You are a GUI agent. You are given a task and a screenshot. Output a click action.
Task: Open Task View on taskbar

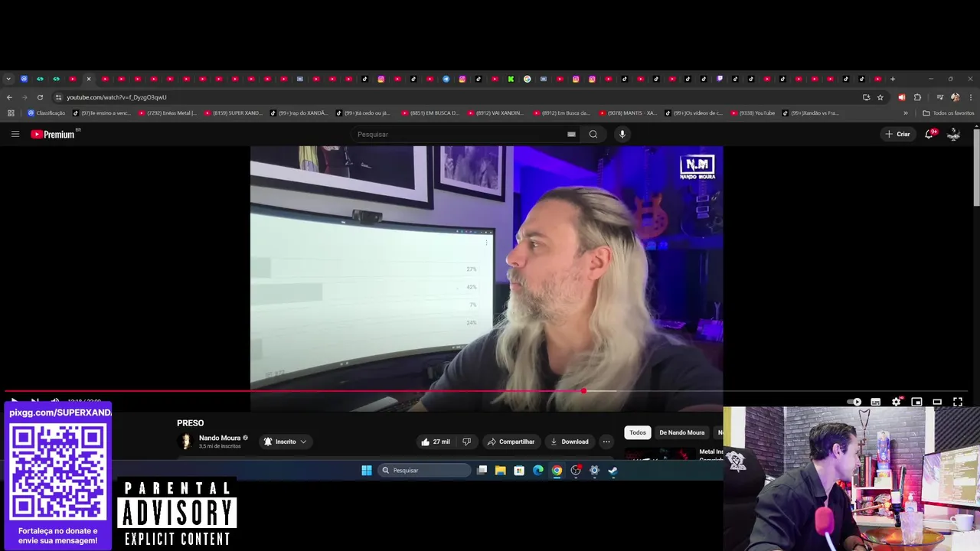[x=482, y=471]
